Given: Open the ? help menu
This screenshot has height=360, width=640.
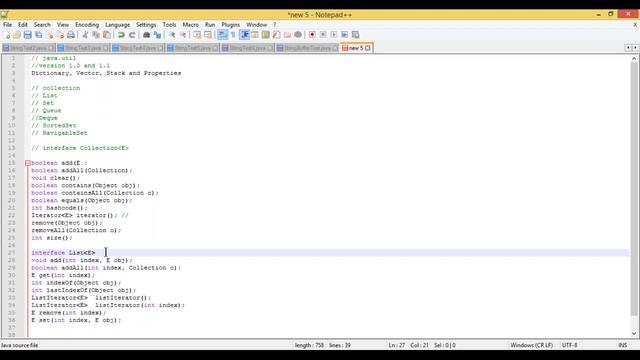Looking at the screenshot, I should coord(275,25).
